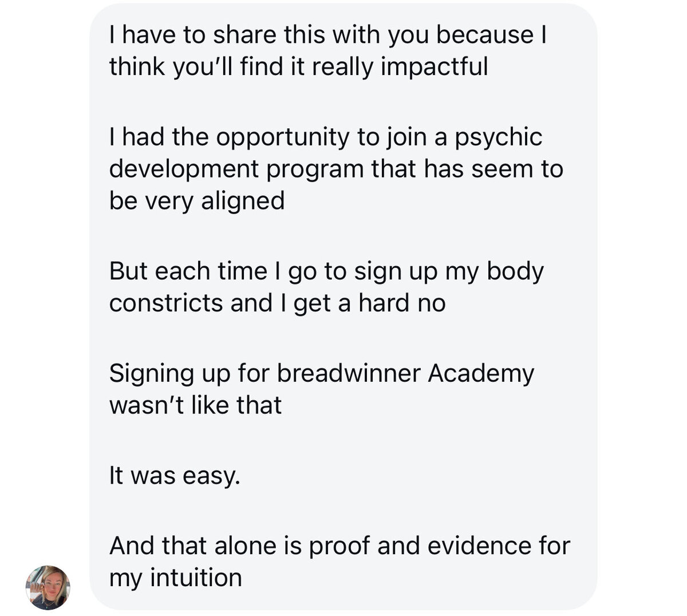Click the sender's profile photo avatar
Image resolution: width=687 pixels, height=616 pixels.
[x=48, y=587]
